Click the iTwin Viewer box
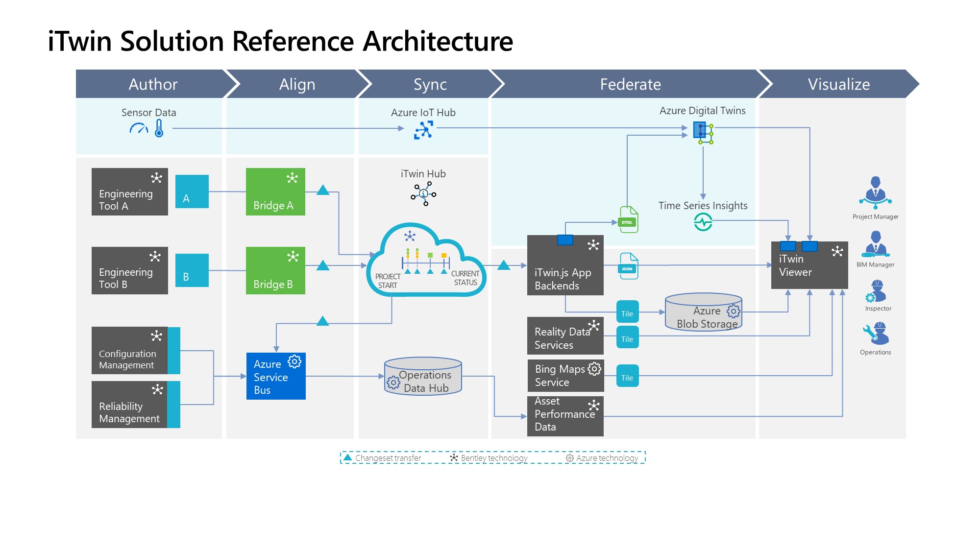Image resolution: width=980 pixels, height=551 pixels. coord(809,266)
